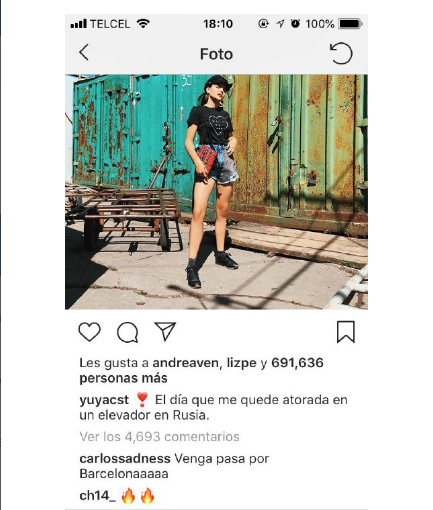Tap the alarm clock status icon

click(x=295, y=23)
